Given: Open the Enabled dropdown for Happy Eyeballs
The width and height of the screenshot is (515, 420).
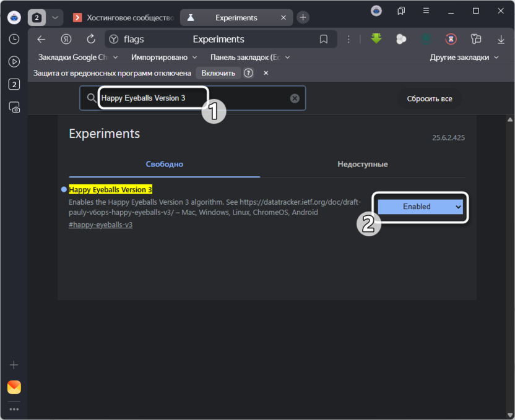Looking at the screenshot, I should tap(420, 207).
